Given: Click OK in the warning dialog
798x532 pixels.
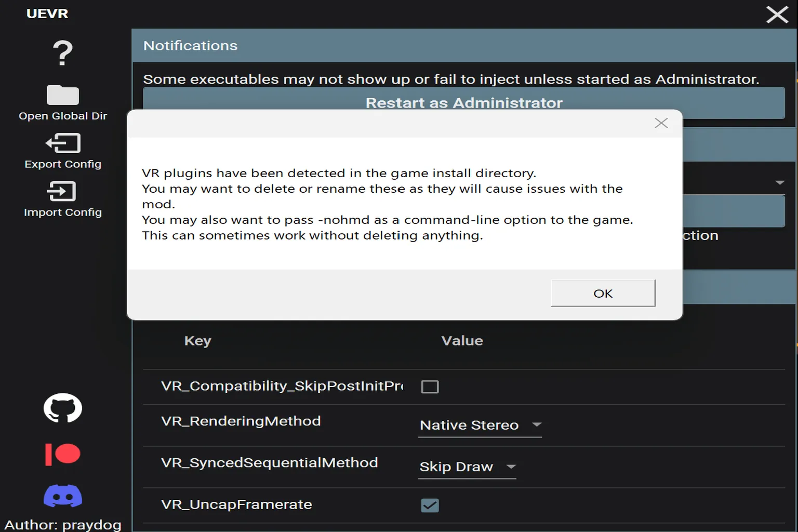Looking at the screenshot, I should 603,293.
